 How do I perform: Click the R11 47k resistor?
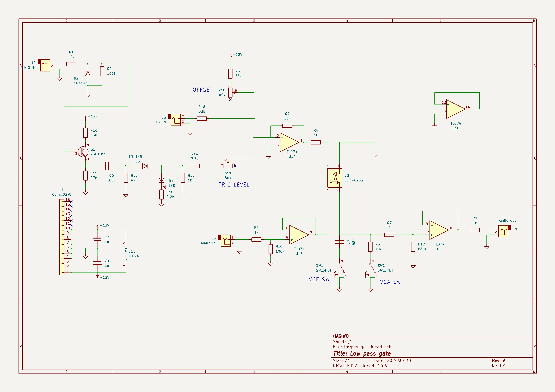click(x=85, y=175)
